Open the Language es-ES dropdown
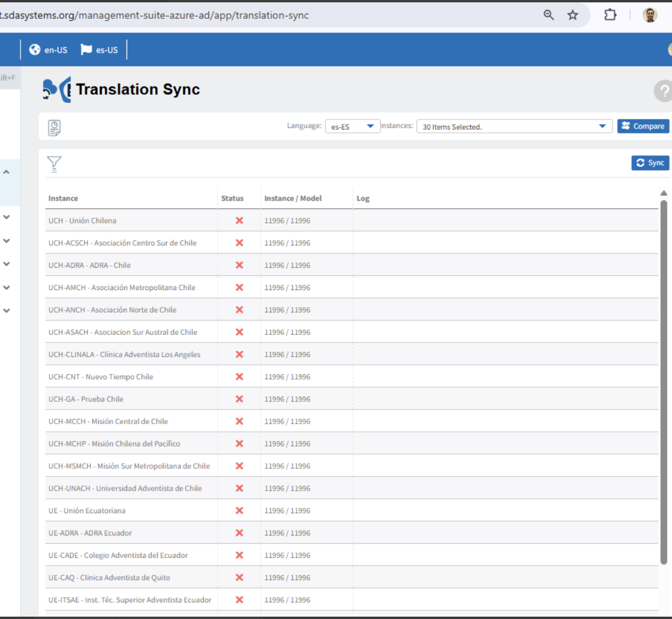Image resolution: width=672 pixels, height=619 pixels. click(352, 127)
